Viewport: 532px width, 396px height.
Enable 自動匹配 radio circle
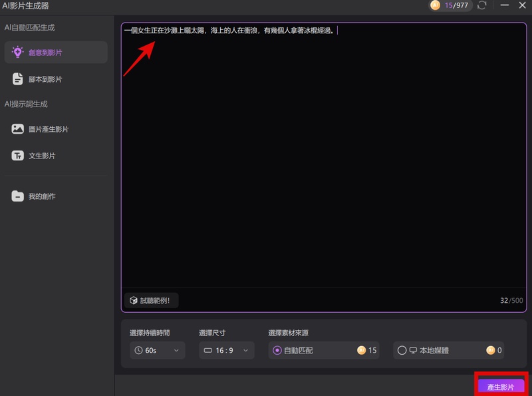pos(277,351)
